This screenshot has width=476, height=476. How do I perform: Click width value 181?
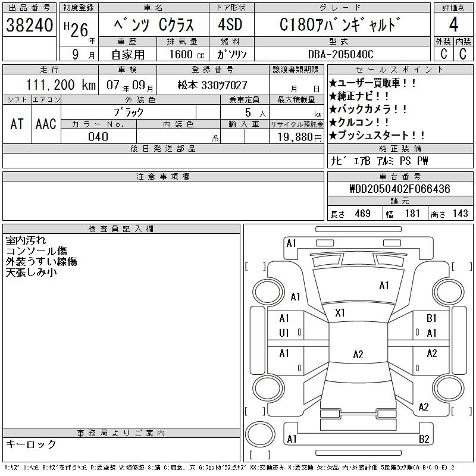click(x=412, y=214)
